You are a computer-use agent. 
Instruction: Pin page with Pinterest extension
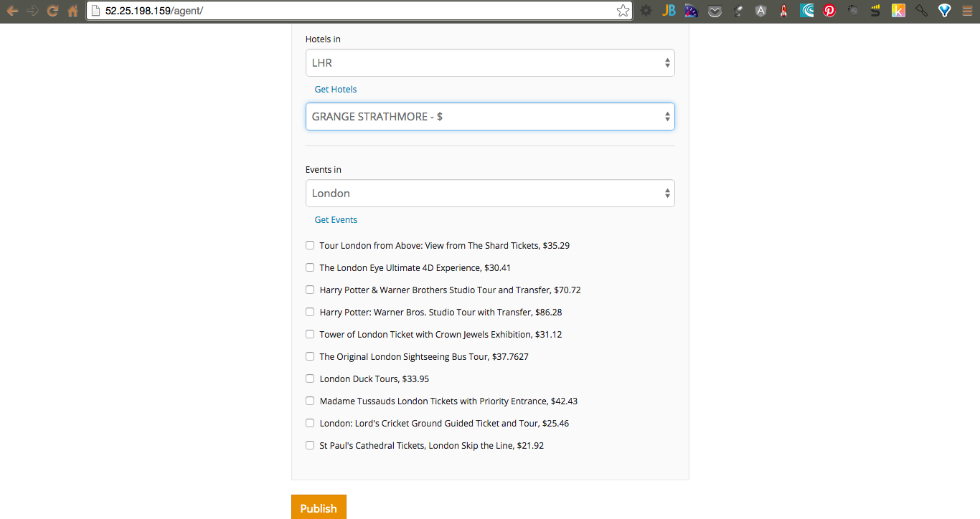829,11
